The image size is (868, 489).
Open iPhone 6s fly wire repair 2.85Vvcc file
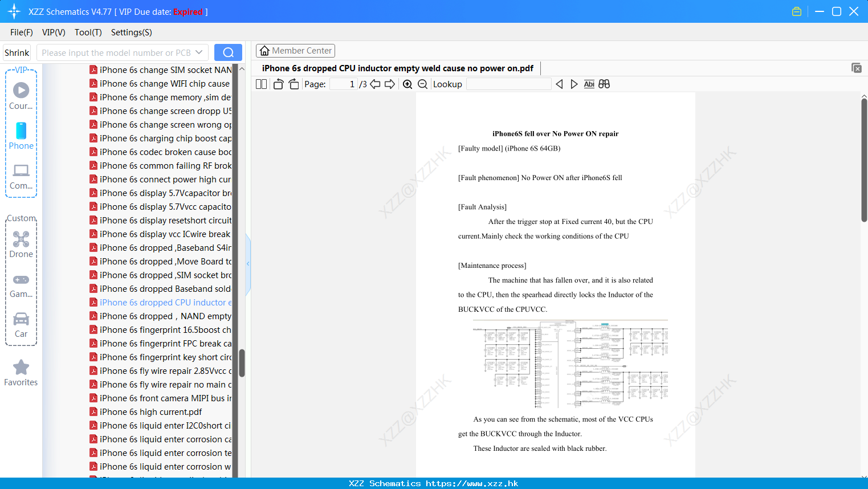tap(161, 371)
